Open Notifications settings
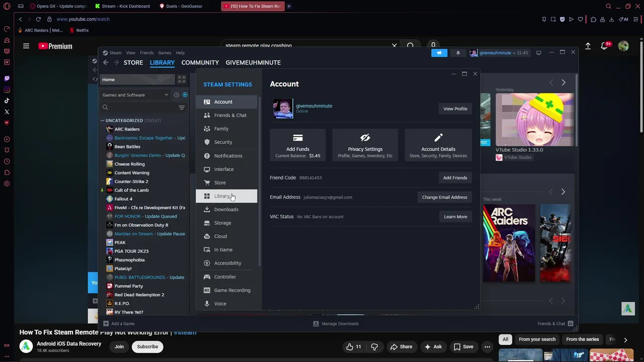The width and height of the screenshot is (644, 362). pos(226,156)
